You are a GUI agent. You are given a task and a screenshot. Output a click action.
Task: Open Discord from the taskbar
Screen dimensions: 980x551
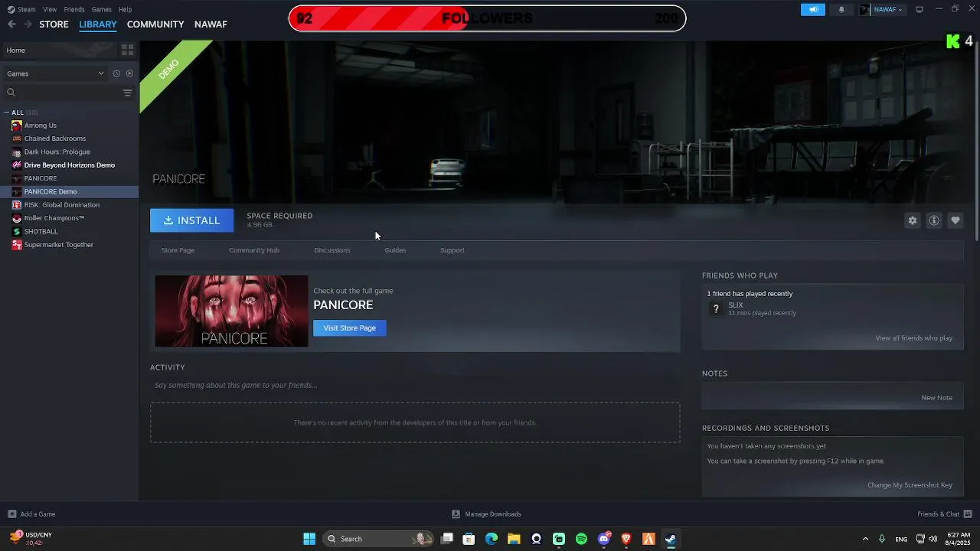point(604,539)
